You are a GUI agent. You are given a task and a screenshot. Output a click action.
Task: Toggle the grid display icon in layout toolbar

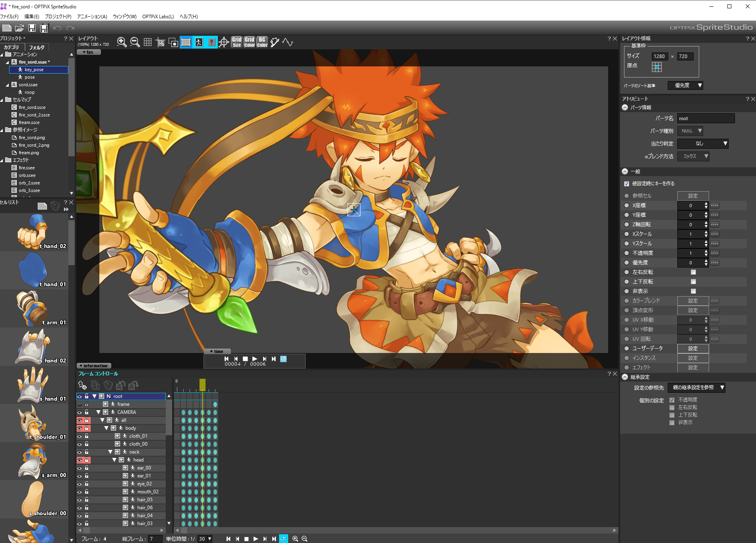(147, 42)
